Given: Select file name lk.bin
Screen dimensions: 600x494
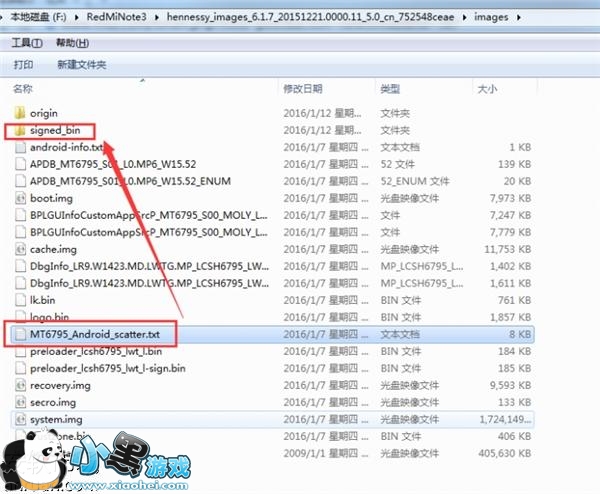Looking at the screenshot, I should pos(42,300).
